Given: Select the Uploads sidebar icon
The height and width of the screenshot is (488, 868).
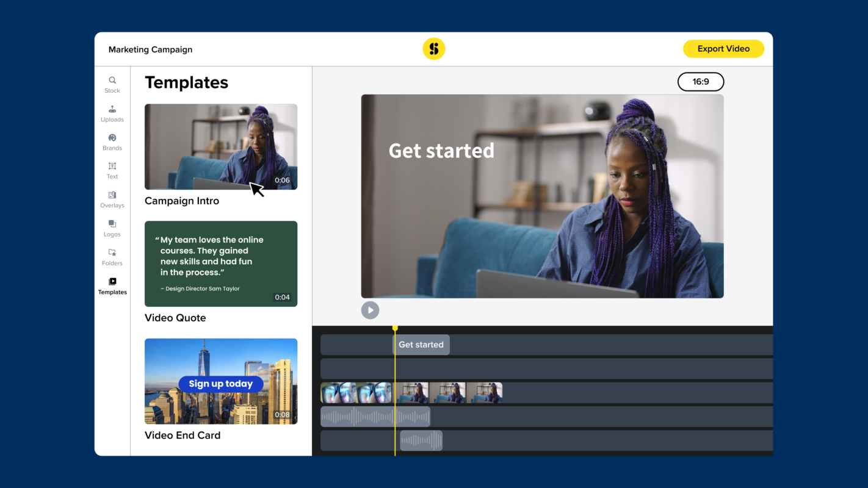Looking at the screenshot, I should [112, 113].
